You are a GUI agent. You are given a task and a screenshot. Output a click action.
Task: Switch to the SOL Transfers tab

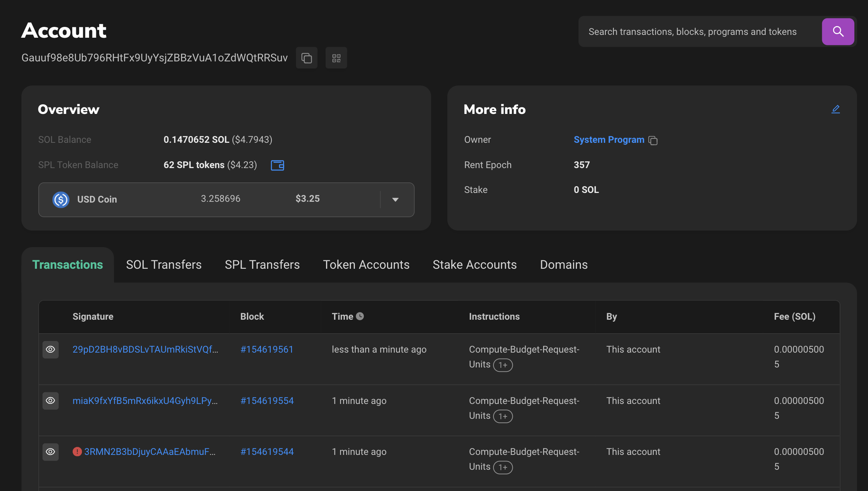[x=164, y=265]
